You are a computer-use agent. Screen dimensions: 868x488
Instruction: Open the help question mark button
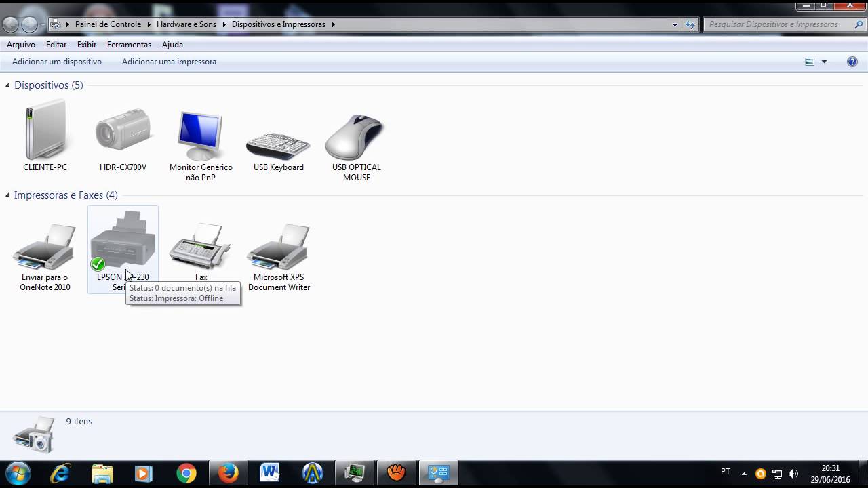pos(852,62)
